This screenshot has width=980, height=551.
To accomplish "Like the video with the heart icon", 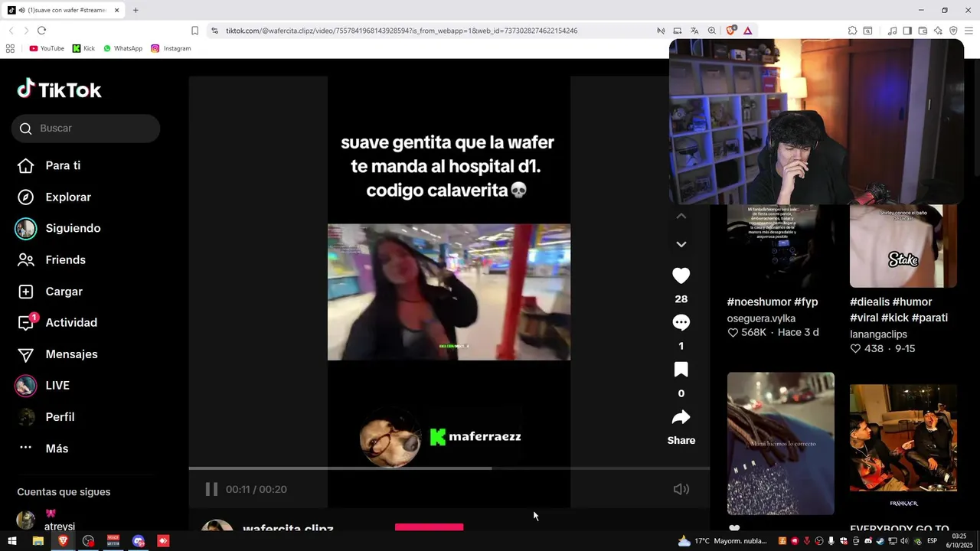I will tap(681, 275).
